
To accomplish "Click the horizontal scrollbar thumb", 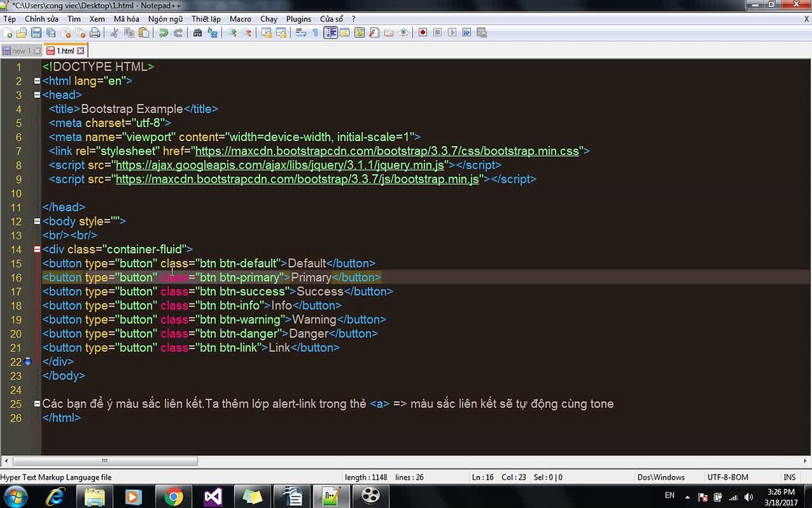I will click(105, 461).
